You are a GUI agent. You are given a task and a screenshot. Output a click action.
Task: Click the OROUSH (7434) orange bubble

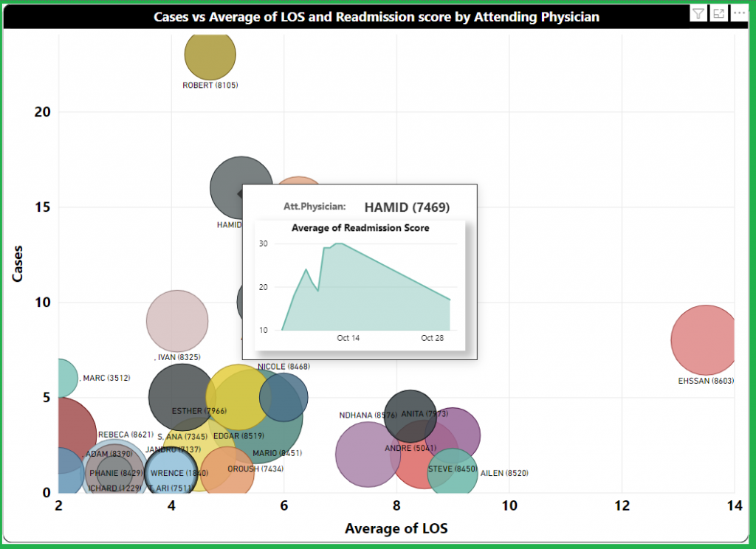pyautogui.click(x=227, y=472)
